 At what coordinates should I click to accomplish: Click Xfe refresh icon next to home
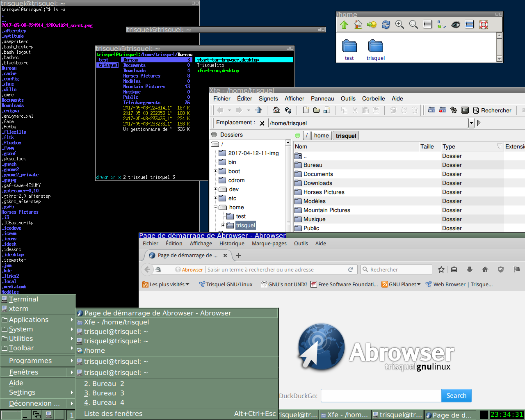(x=288, y=110)
